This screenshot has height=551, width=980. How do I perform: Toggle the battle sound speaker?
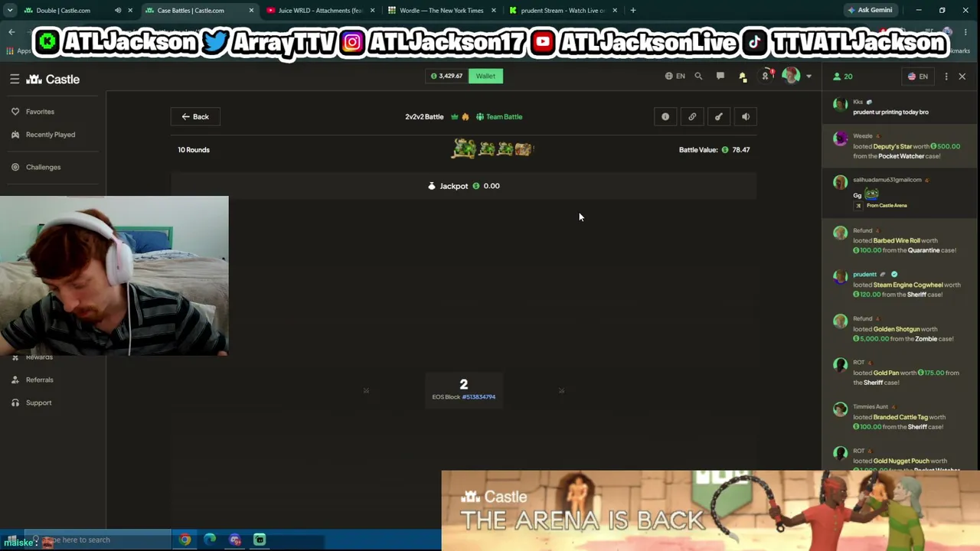[746, 116]
